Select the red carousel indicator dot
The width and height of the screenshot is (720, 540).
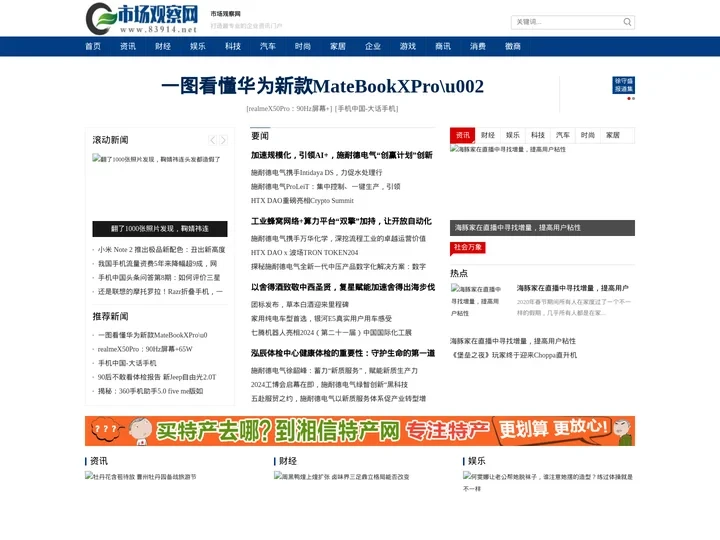point(629,99)
